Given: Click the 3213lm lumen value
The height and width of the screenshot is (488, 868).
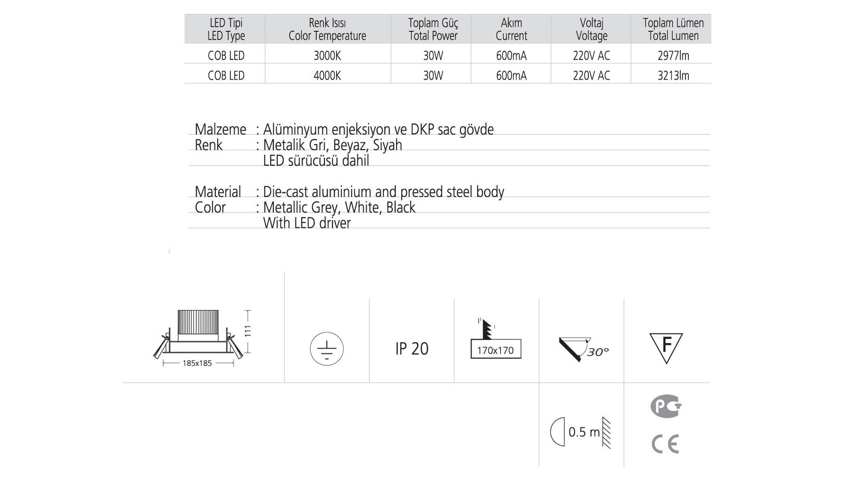Looking at the screenshot, I should (x=673, y=76).
